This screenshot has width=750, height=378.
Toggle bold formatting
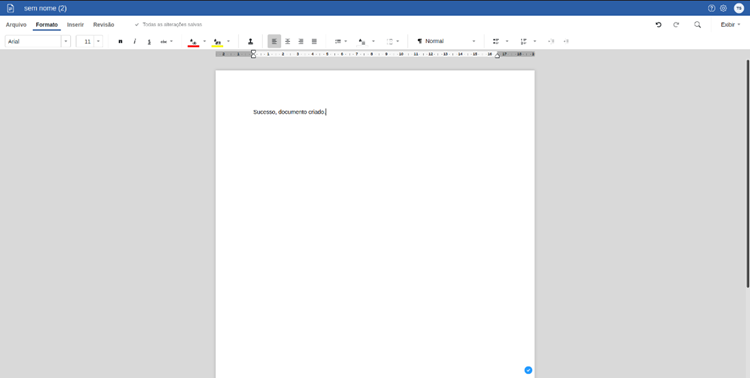coord(120,42)
